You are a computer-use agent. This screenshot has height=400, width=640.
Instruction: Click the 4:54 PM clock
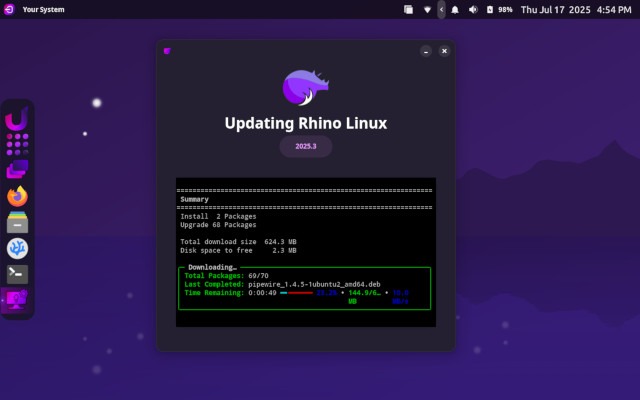[614, 9]
